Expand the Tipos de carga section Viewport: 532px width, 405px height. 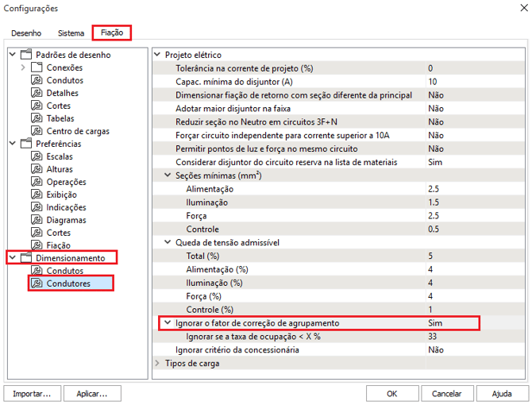(156, 363)
